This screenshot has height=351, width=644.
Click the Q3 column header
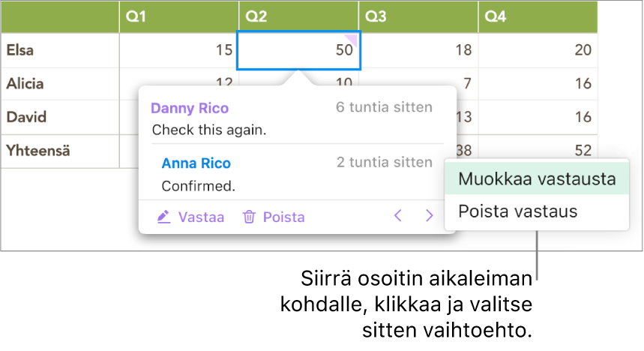coord(418,16)
